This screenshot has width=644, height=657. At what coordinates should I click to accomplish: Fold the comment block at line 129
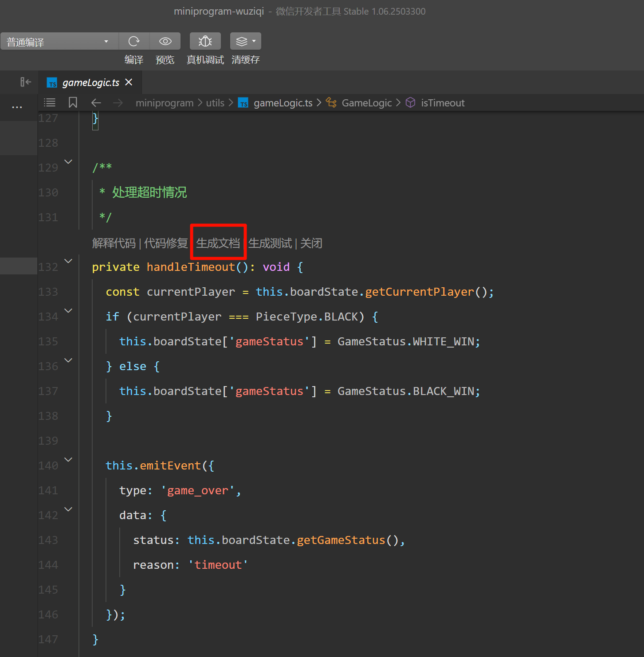[x=68, y=162]
